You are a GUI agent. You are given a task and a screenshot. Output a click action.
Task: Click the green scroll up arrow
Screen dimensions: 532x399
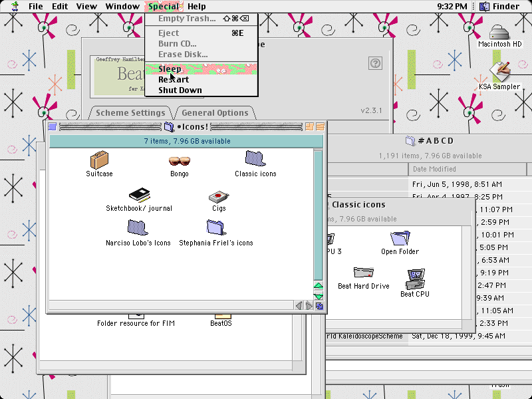[319, 286]
